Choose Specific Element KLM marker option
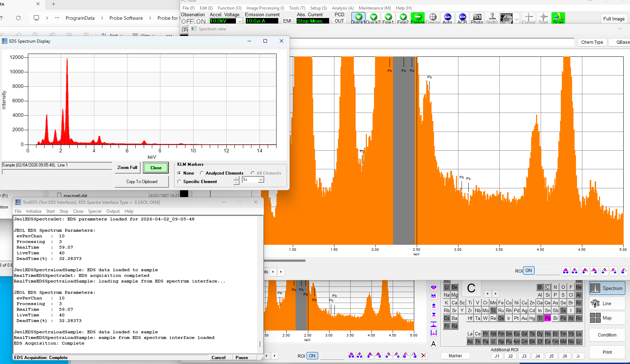The width and height of the screenshot is (630, 364). coord(179,182)
